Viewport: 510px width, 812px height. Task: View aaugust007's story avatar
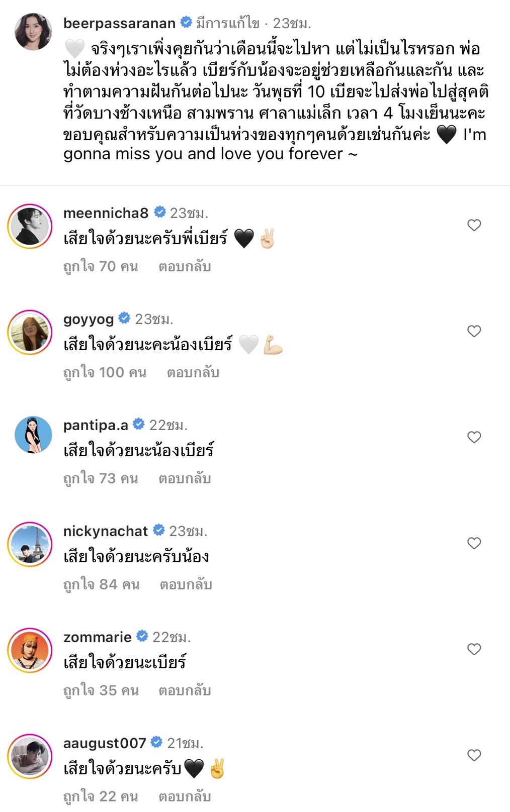point(30,756)
